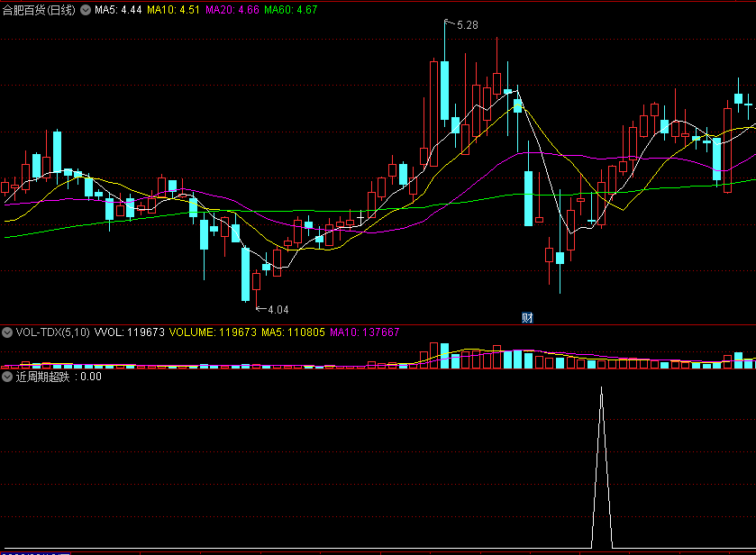Select the MA60: 4.67 label

pos(291,10)
